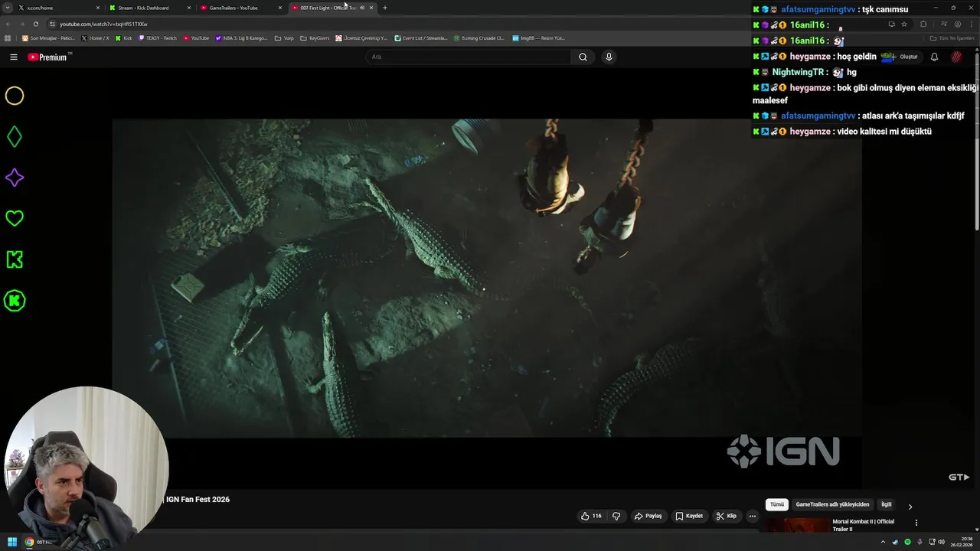Select the Tümü filter chip
Image resolution: width=980 pixels, height=551 pixels.
(x=777, y=504)
